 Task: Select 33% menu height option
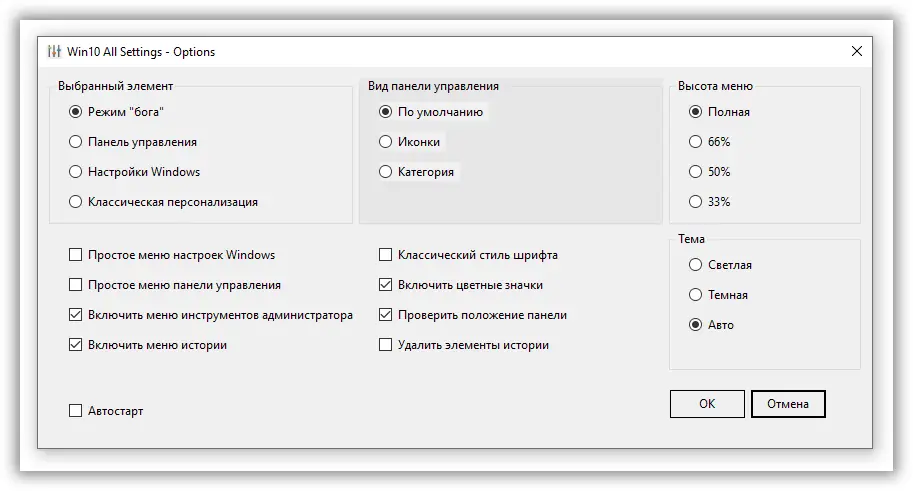[x=696, y=202]
